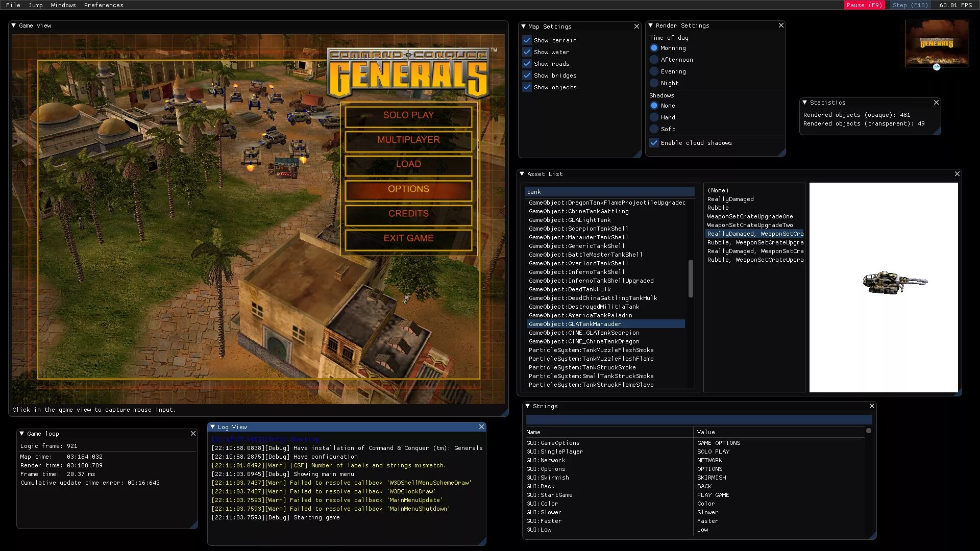Screen dimensions: 980x551
Task: Click the Pause (F9) button
Action: [864, 5]
